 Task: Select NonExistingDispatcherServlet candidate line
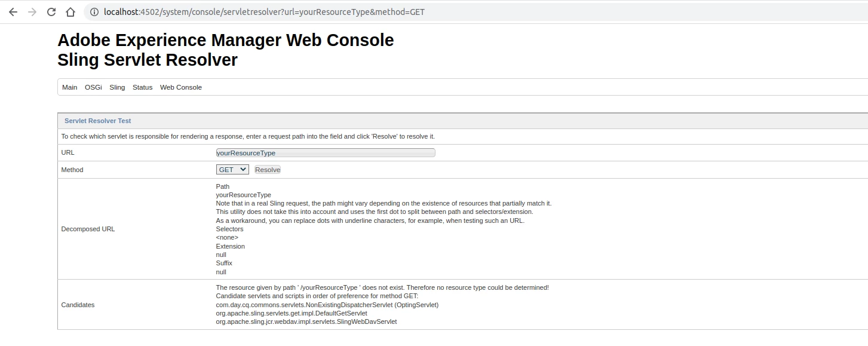click(x=327, y=305)
